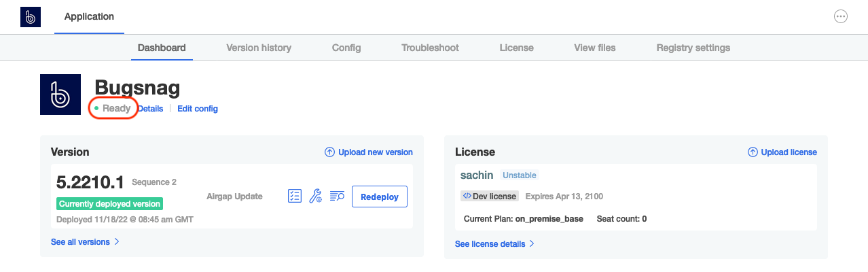
Task: Click See all versions link
Action: (80, 242)
